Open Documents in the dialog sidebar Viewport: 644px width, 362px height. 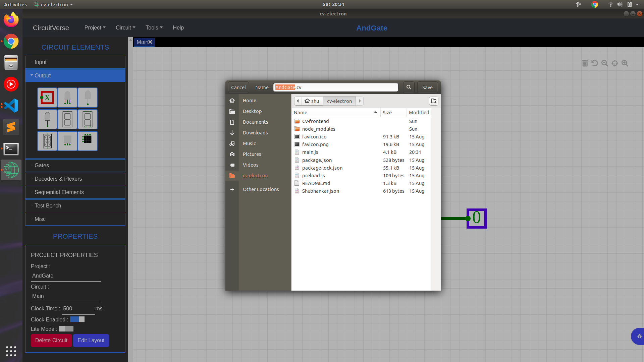point(255,122)
